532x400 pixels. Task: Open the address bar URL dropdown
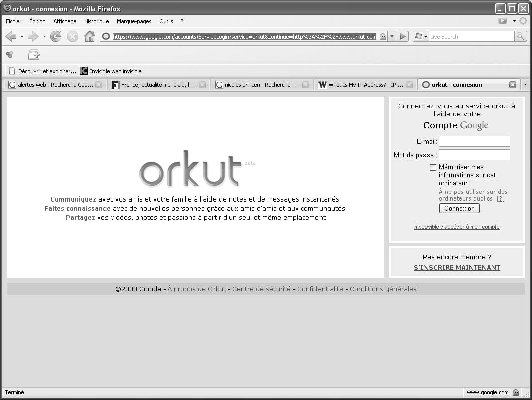391,36
